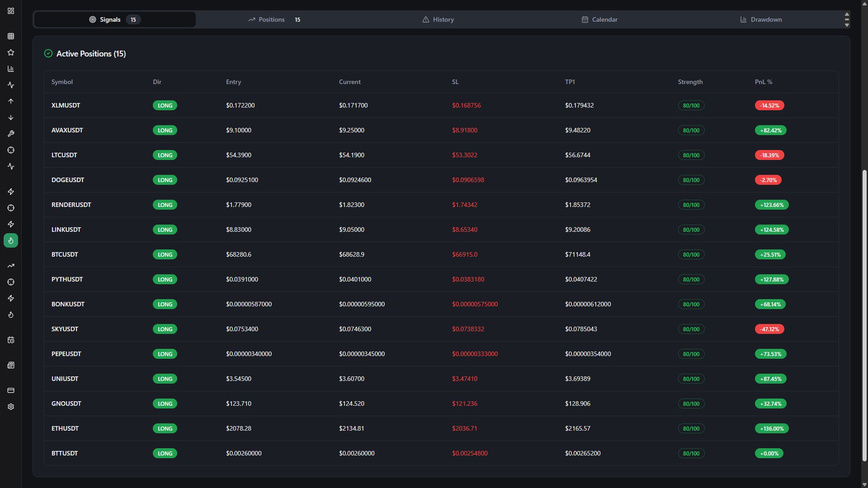Open the Calendar tab

(x=599, y=19)
